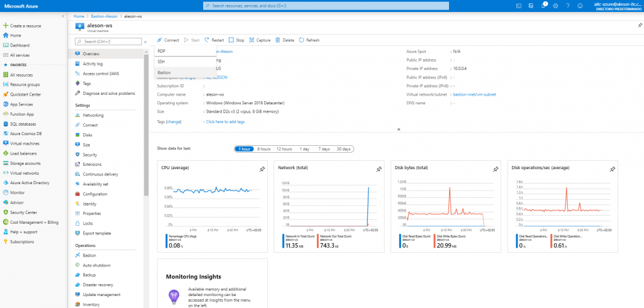Select the 30 days time range
The height and width of the screenshot is (308, 644).
[x=344, y=149]
